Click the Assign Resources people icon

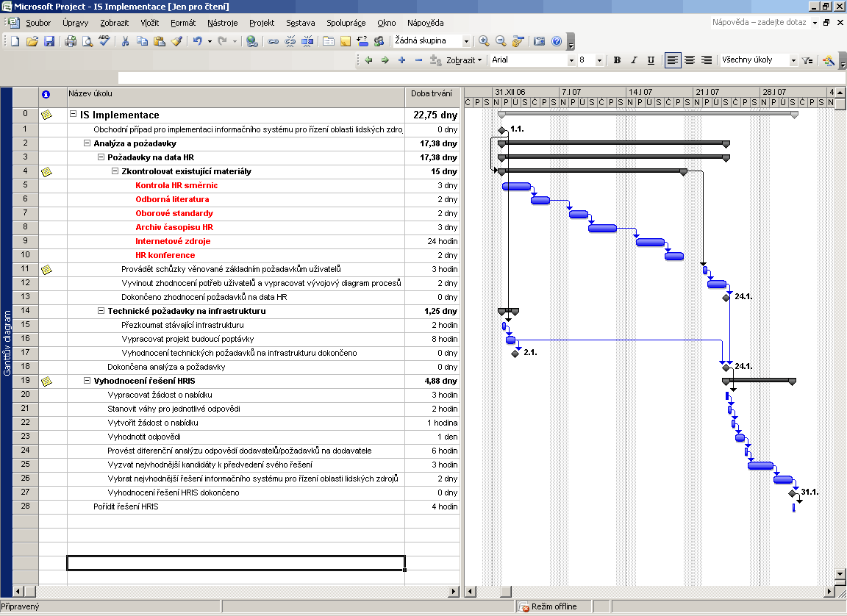click(x=379, y=41)
